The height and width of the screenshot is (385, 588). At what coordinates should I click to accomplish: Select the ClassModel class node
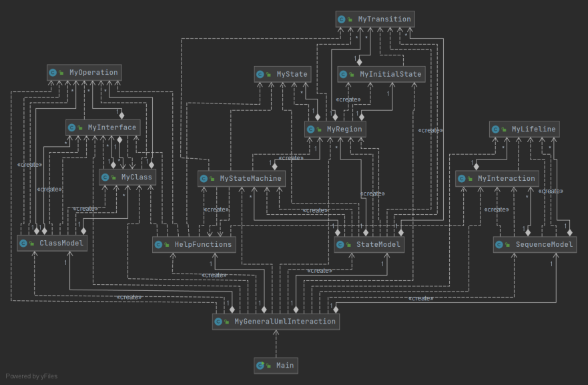click(x=52, y=244)
